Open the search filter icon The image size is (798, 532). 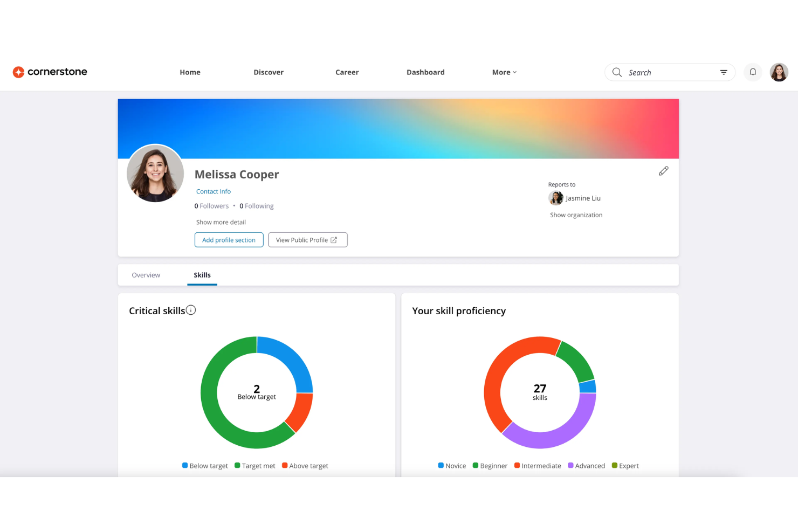tap(724, 72)
